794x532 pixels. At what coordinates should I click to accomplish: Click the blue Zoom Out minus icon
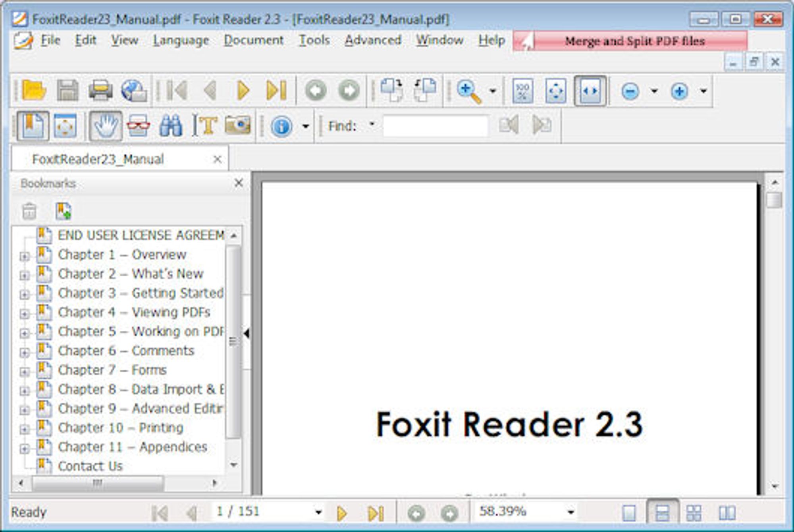(630, 91)
